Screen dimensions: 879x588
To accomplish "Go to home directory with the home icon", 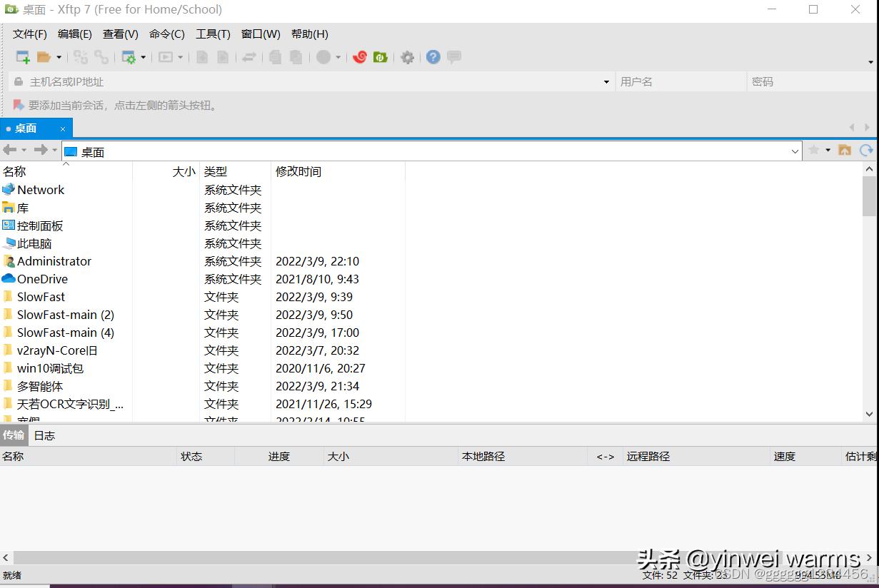I will coord(845,151).
